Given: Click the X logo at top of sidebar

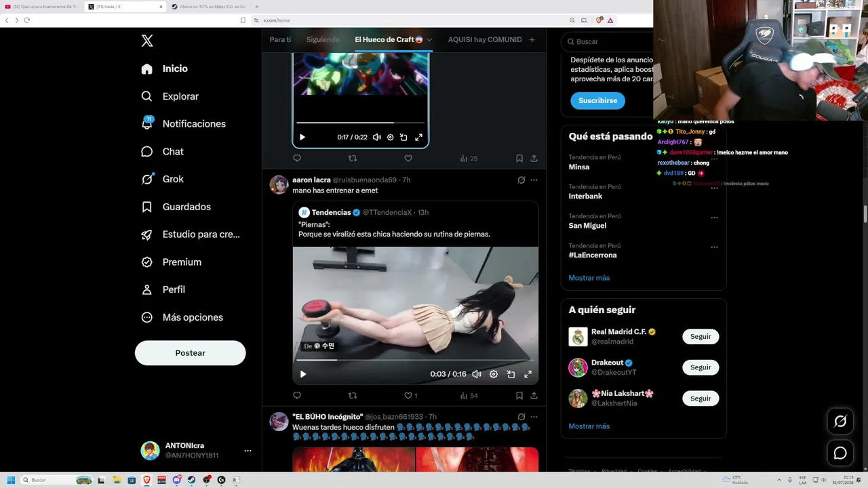Looking at the screenshot, I should 147,41.
